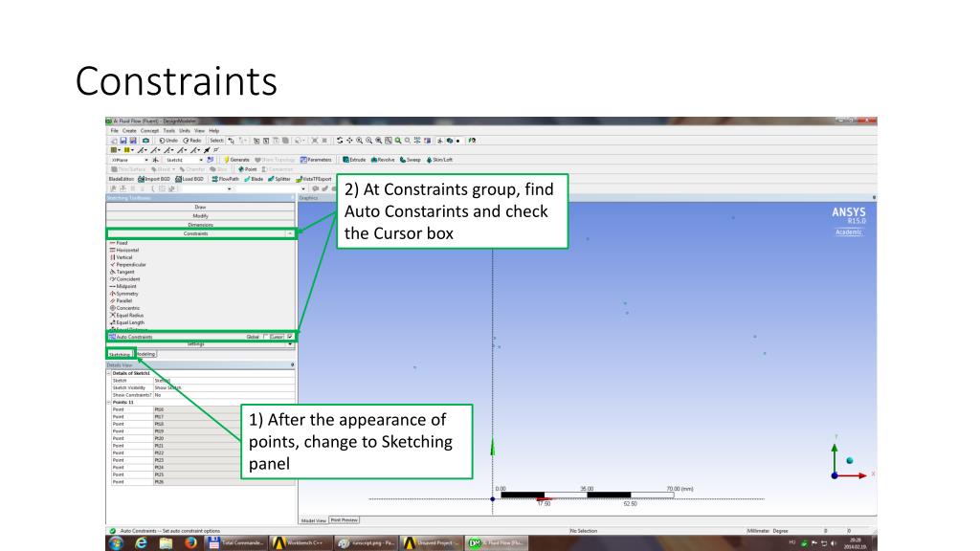
Task: Switch to the Model View tab
Action: pos(314,520)
